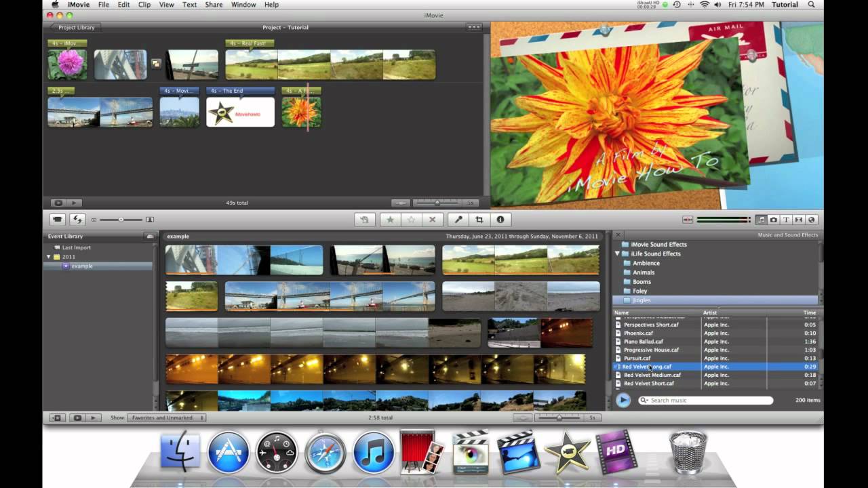Viewport: 868px width, 488px height.
Task: Open the titles browser T icon
Action: 786,220
